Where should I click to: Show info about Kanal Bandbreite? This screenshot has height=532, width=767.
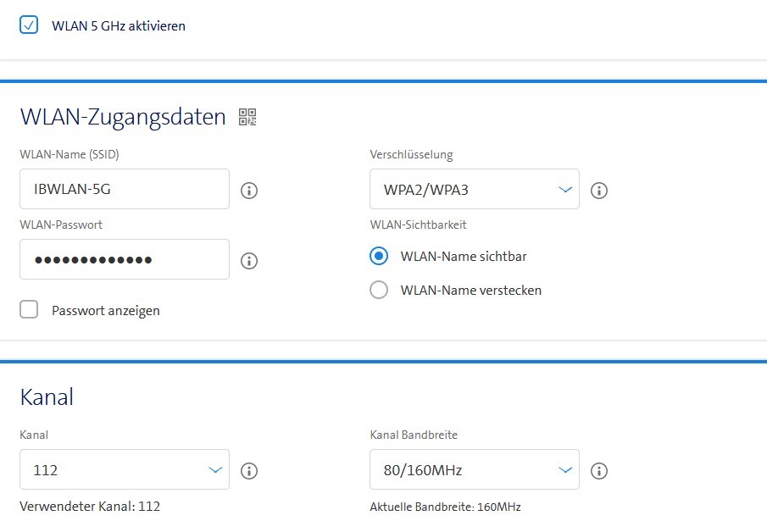tap(598, 470)
